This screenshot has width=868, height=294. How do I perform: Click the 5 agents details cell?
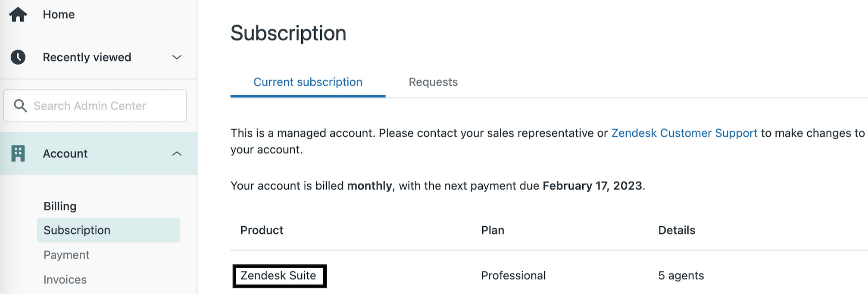click(x=681, y=275)
